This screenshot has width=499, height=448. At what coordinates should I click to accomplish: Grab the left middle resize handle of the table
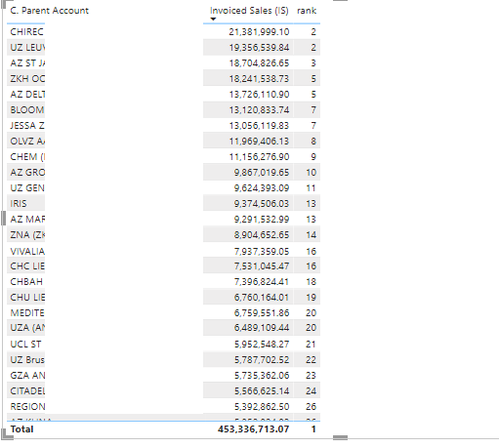(3, 218)
